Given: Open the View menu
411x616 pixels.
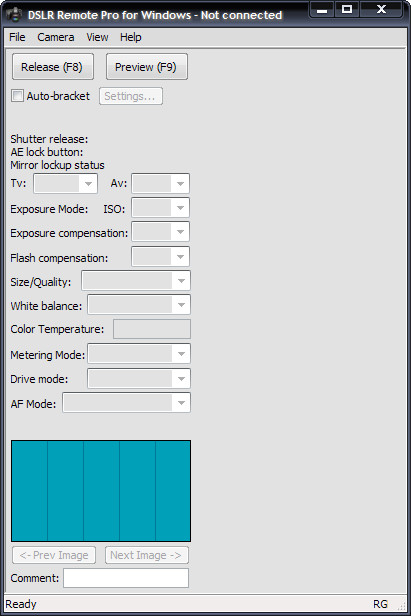Looking at the screenshot, I should click(97, 37).
